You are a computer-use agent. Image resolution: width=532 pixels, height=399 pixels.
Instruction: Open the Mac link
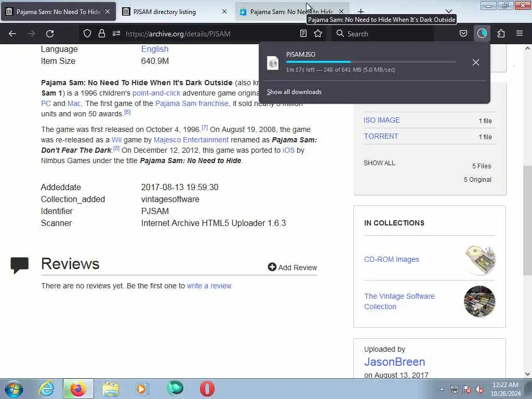point(74,103)
